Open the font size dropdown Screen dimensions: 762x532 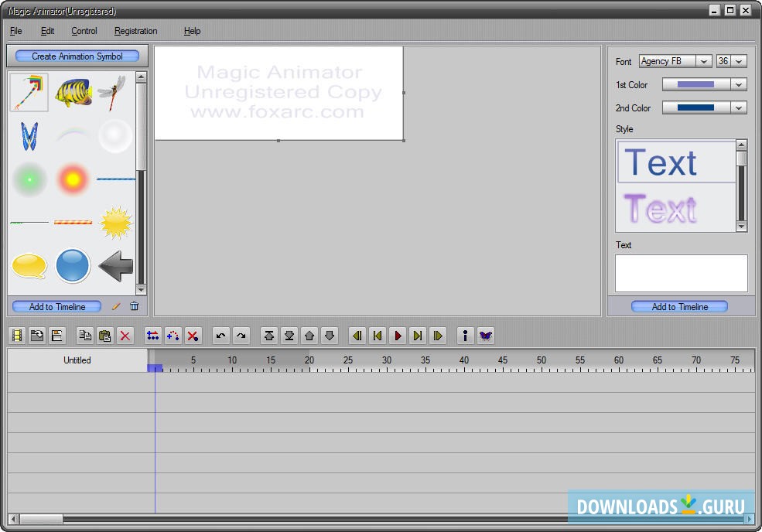point(740,61)
